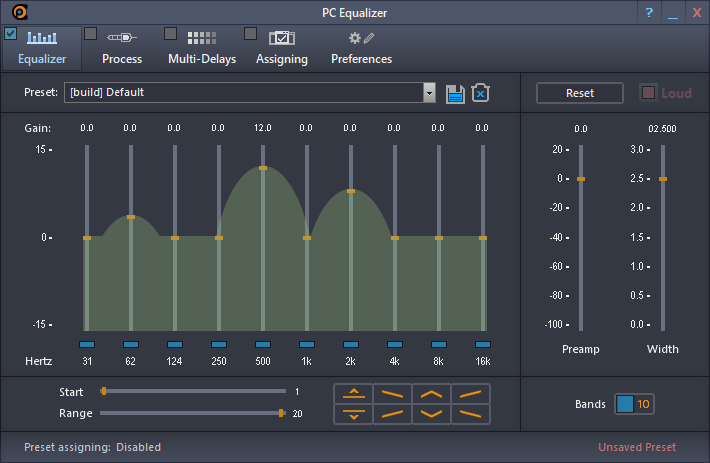Apply the peak (caret up) curve shape
710x463 pixels.
click(432, 394)
